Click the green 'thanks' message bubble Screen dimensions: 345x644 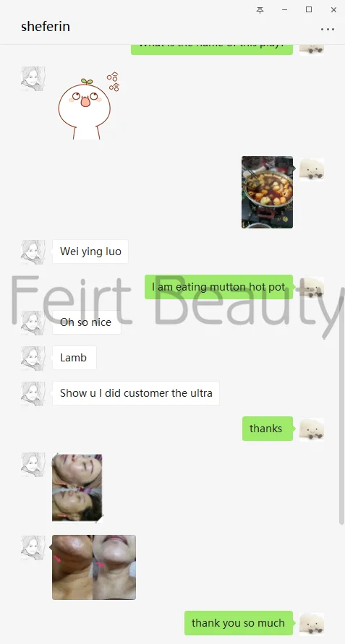(268, 429)
